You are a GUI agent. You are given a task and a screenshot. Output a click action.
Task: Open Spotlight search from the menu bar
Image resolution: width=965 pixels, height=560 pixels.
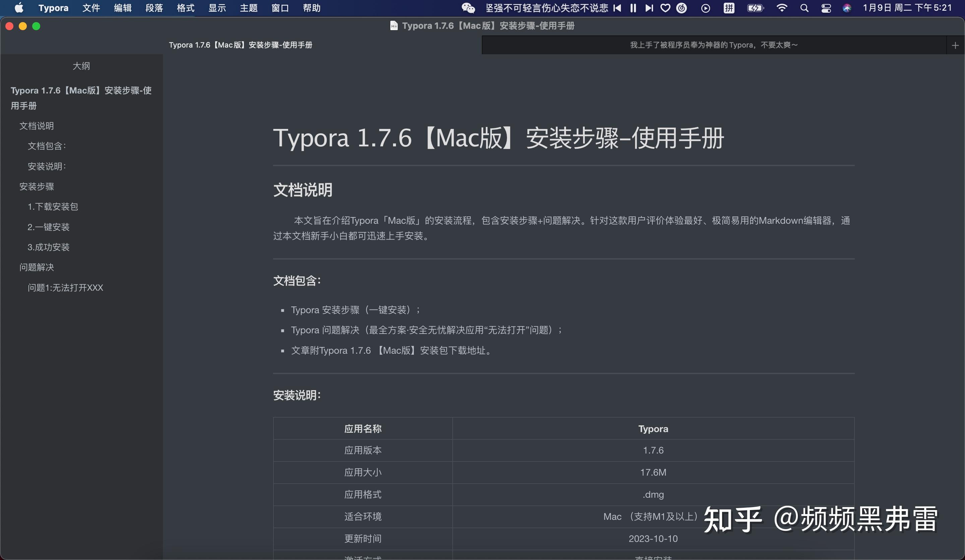point(804,8)
